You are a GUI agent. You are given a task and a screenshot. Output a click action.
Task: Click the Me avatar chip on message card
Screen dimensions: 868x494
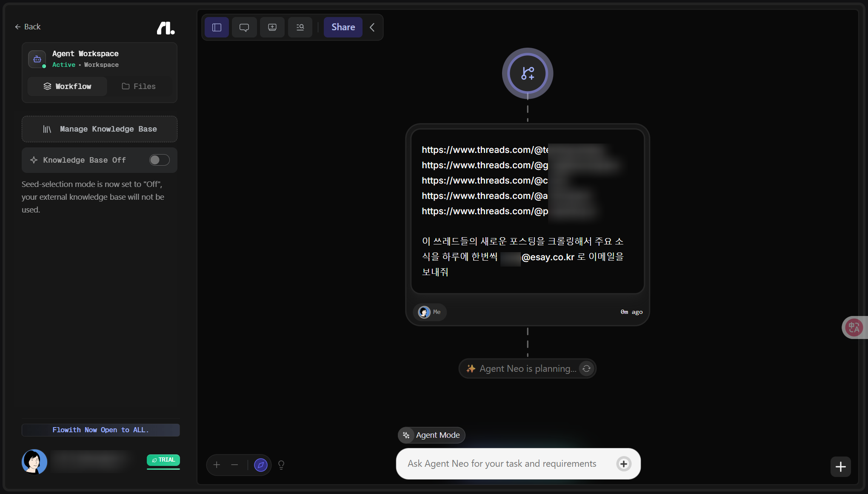point(430,312)
